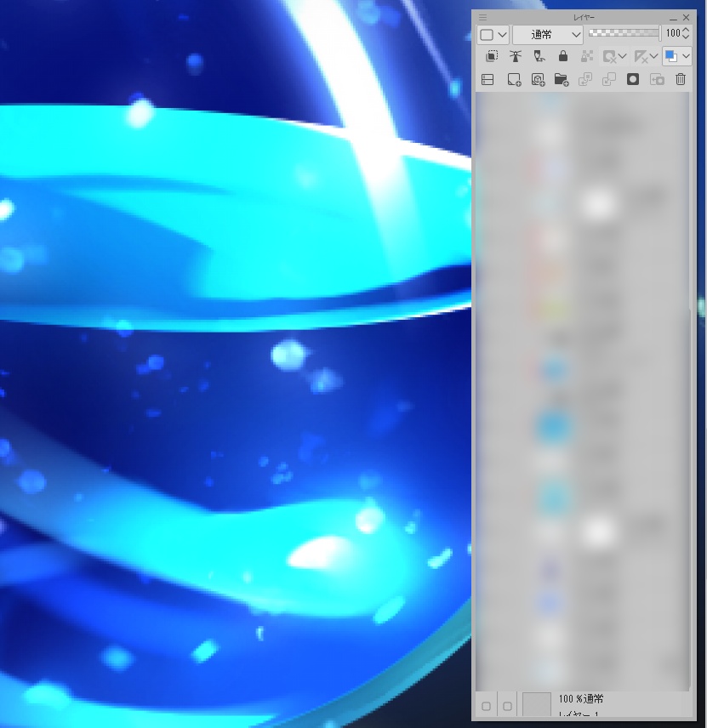Toggle Lock Layer padlock
Viewport: 707px width, 728px height.
(562, 57)
